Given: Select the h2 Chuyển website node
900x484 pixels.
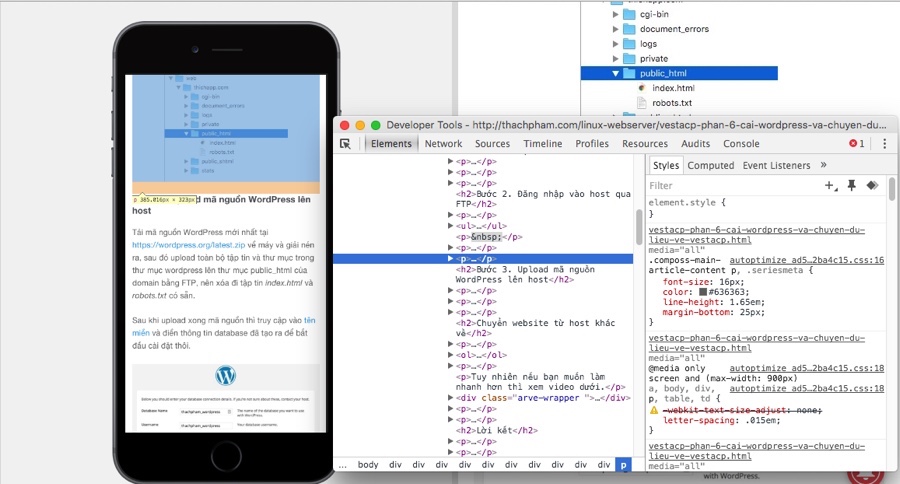Looking at the screenshot, I should [x=535, y=328].
